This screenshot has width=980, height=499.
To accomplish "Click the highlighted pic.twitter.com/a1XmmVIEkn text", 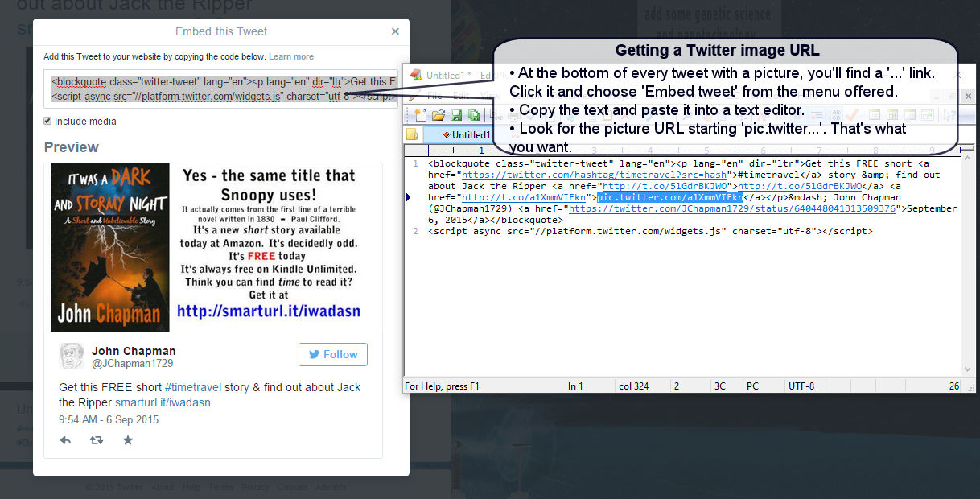I will point(669,197).
